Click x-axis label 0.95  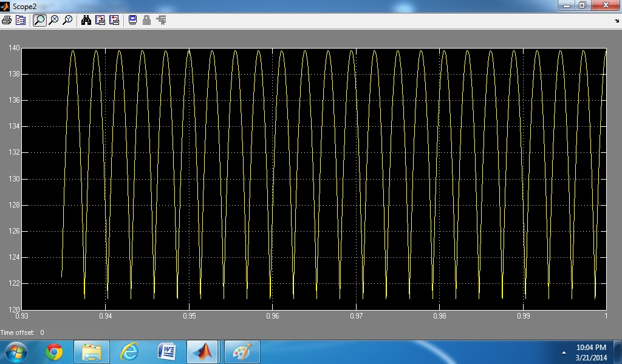point(190,316)
